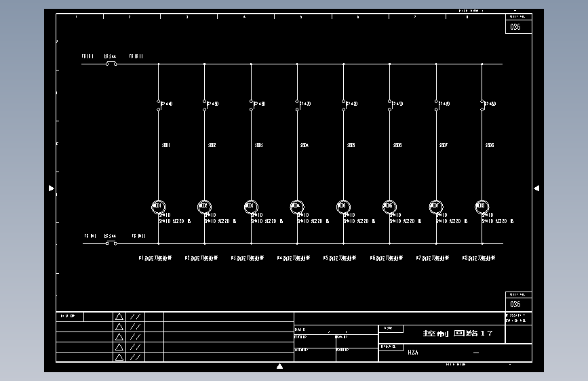Select the right-pointing arrow marker on left border

pyautogui.click(x=52, y=188)
